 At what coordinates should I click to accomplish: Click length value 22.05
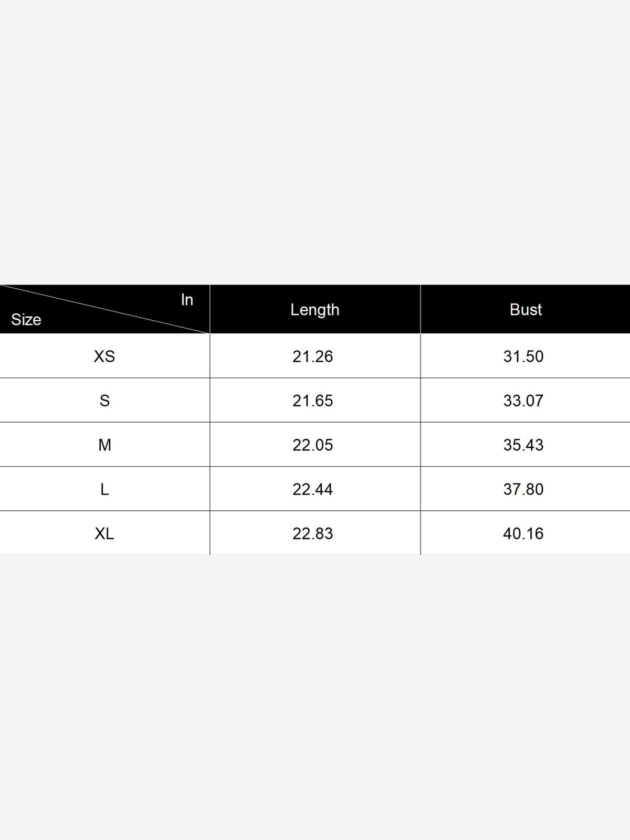313,445
